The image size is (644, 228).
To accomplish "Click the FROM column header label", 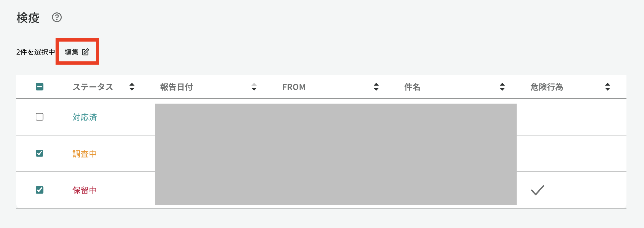I will 294,87.
